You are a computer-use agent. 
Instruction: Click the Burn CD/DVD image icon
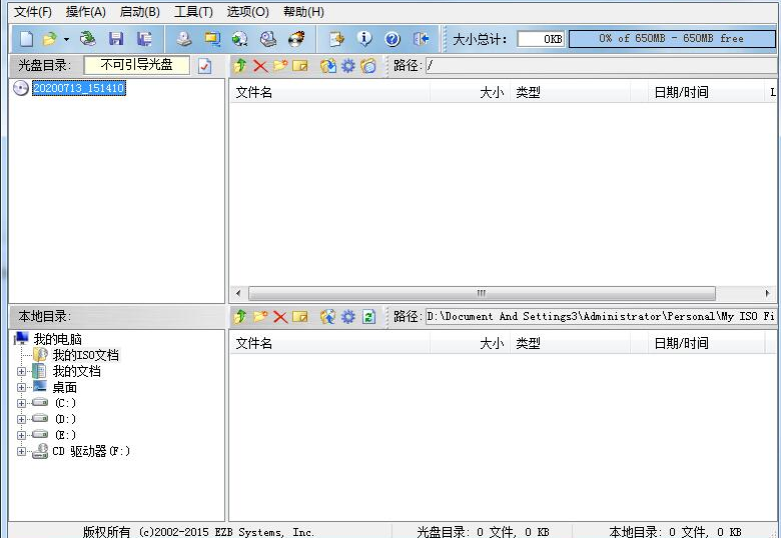click(297, 39)
